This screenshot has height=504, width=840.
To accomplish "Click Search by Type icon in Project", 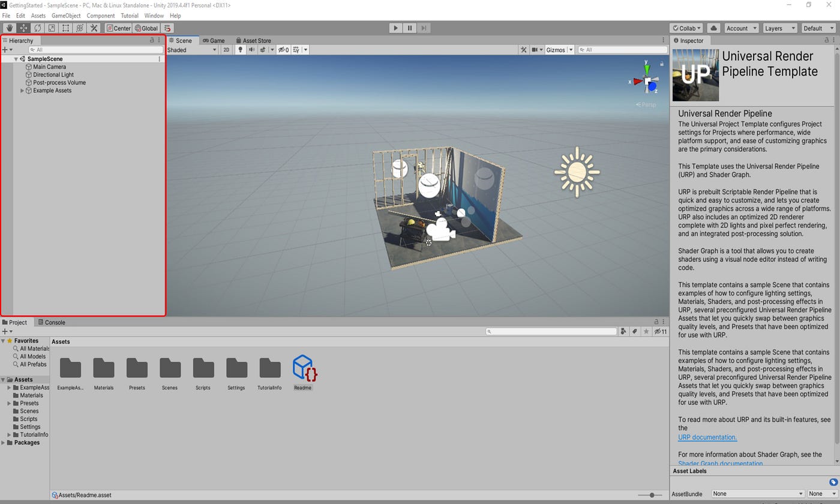I will point(623,331).
